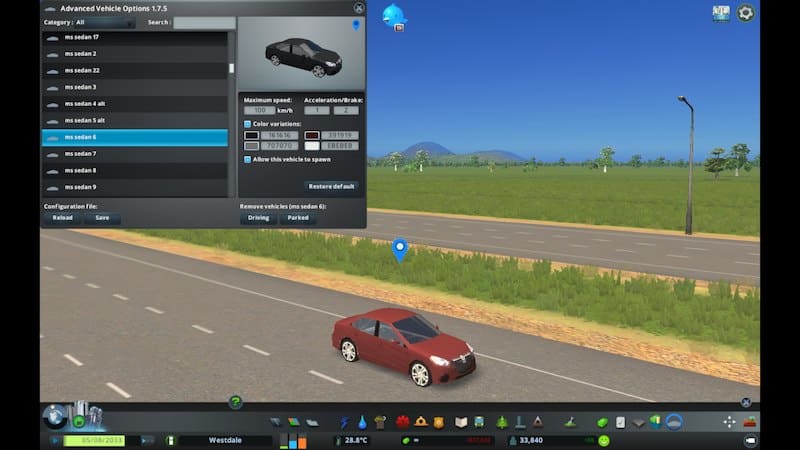
Task: Open the electricity menu lightning icon
Action: (346, 422)
